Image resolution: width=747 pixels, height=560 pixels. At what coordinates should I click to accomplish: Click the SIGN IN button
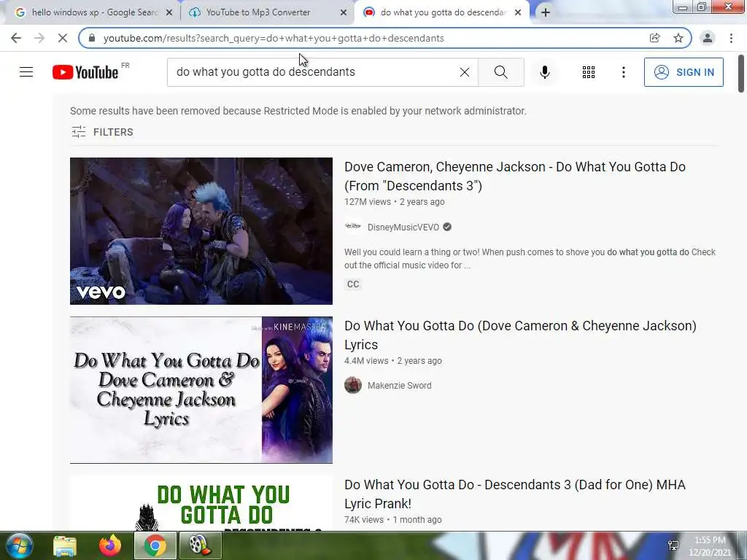[x=684, y=72]
